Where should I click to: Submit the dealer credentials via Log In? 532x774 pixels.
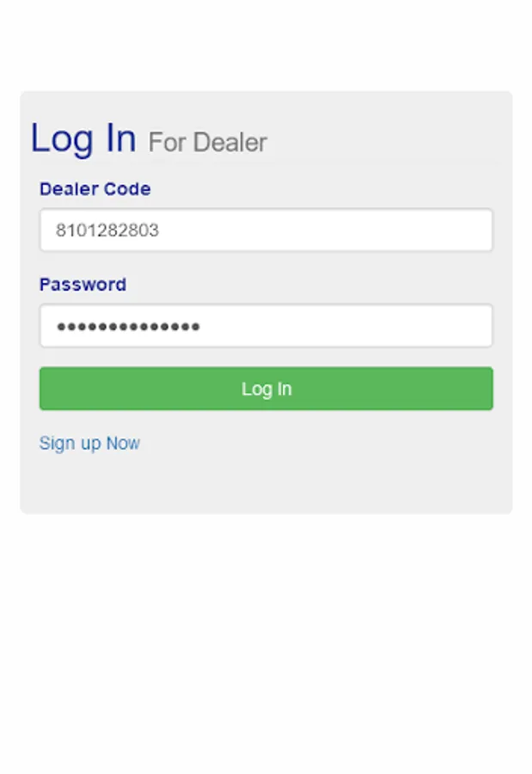[266, 389]
